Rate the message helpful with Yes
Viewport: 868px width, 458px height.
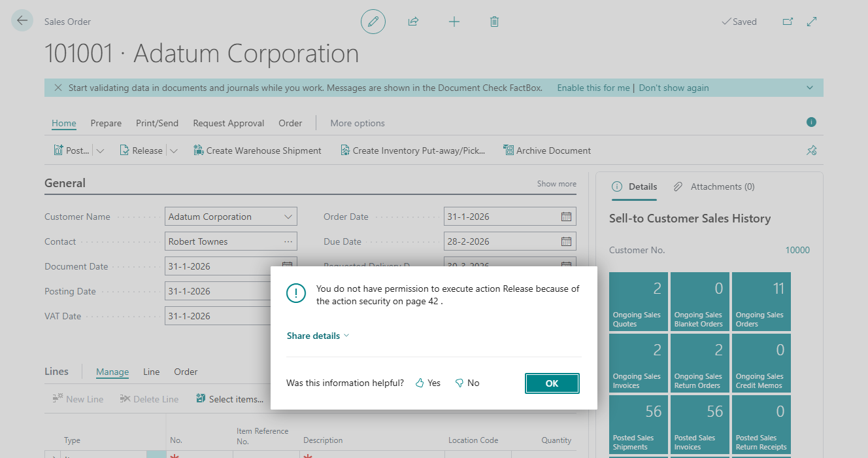coord(428,383)
